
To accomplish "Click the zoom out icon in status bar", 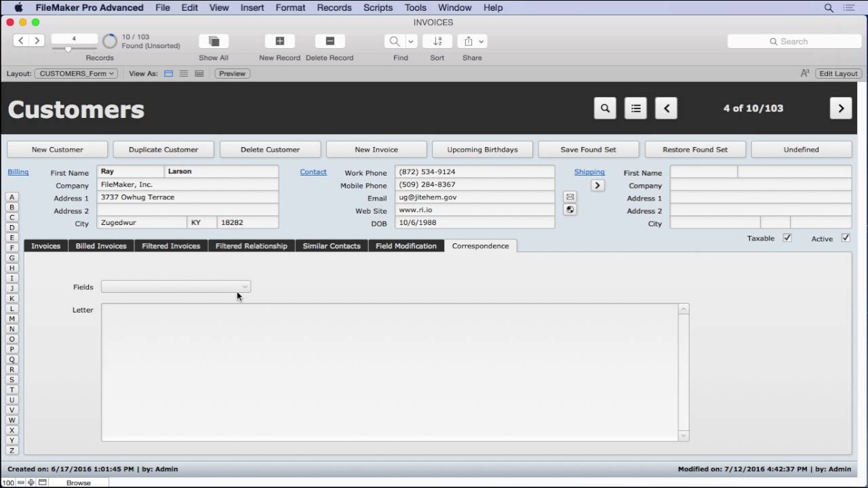I will tap(21, 483).
